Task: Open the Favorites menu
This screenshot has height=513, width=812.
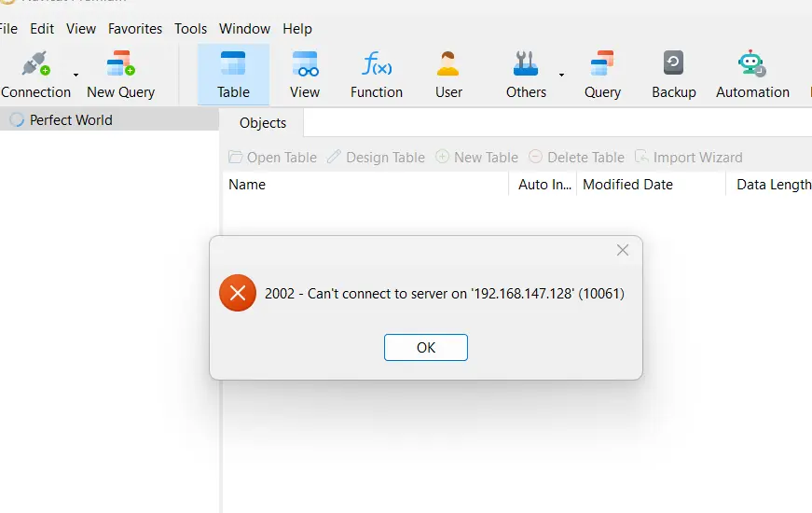Action: pos(134,29)
